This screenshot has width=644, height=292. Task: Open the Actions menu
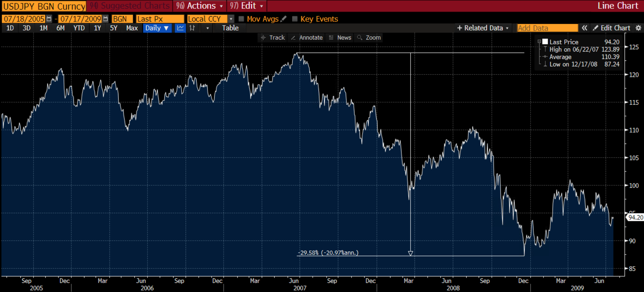(x=199, y=6)
